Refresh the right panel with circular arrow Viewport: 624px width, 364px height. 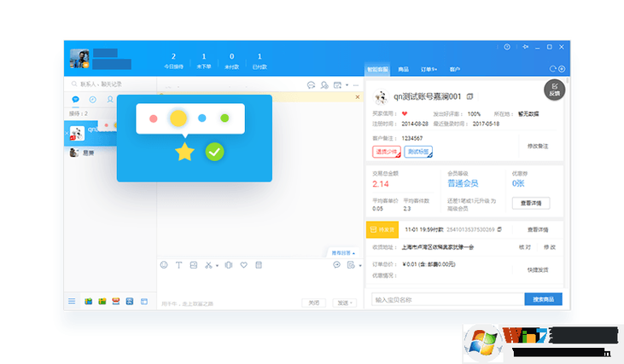pyautogui.click(x=553, y=69)
